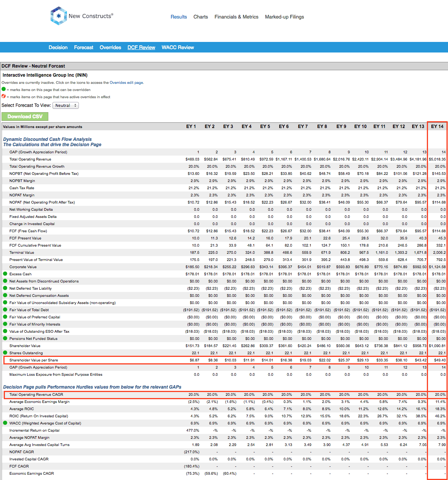
Task: Click the 7.99 Avg Invested Capital Turns cell
Action: pyautogui.click(x=442, y=445)
